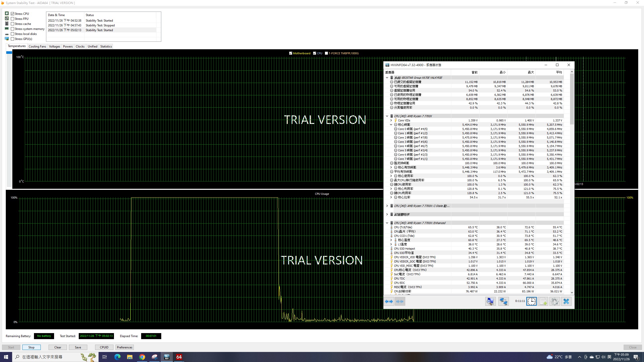
Task: Click the HWiNFO64 vertical scrollbar thumb
Action: tap(572, 99)
